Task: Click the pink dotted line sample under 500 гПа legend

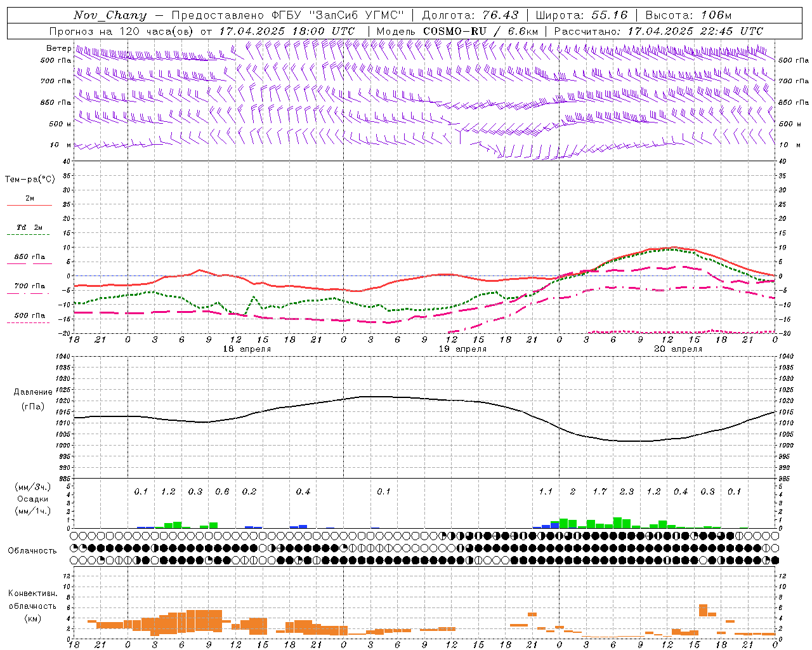Action: pyautogui.click(x=28, y=322)
